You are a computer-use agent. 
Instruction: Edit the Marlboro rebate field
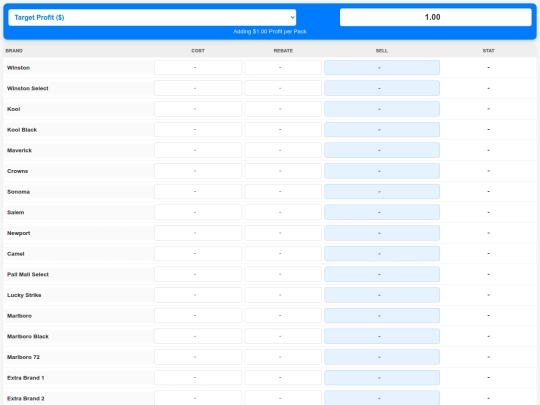pyautogui.click(x=283, y=315)
